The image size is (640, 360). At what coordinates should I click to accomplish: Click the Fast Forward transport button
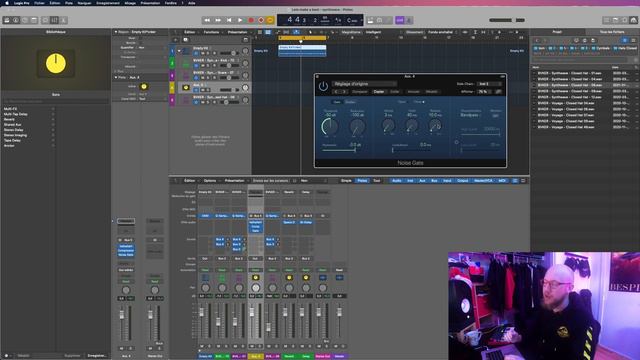click(x=218, y=20)
